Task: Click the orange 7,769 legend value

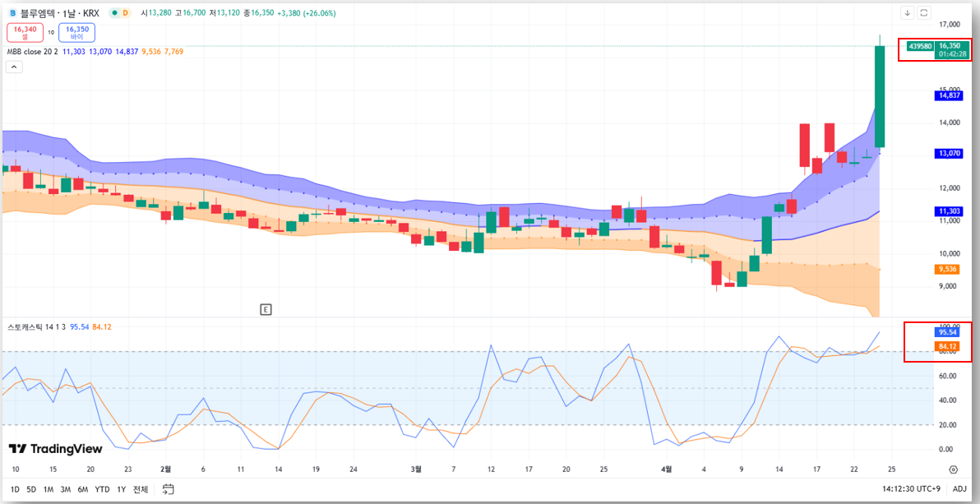Action: [x=173, y=52]
